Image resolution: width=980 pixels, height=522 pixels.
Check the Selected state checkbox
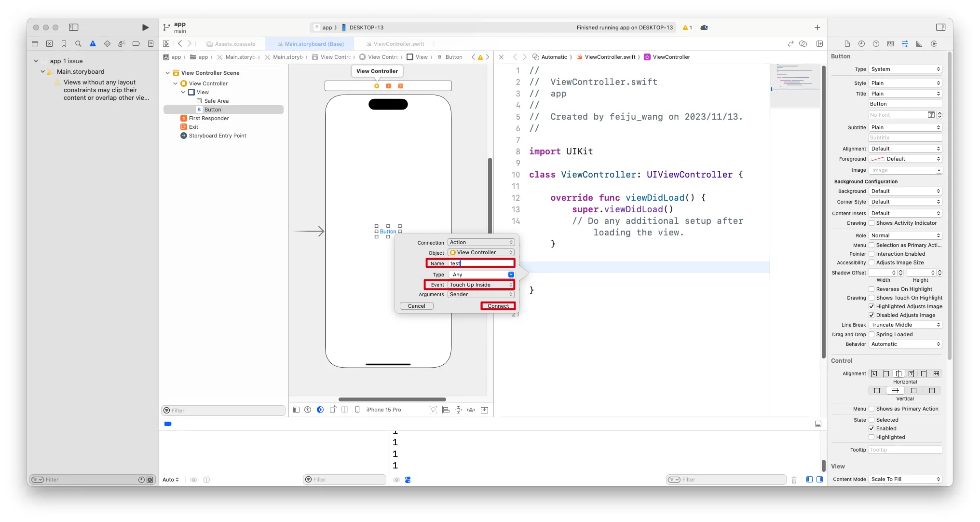(x=871, y=420)
